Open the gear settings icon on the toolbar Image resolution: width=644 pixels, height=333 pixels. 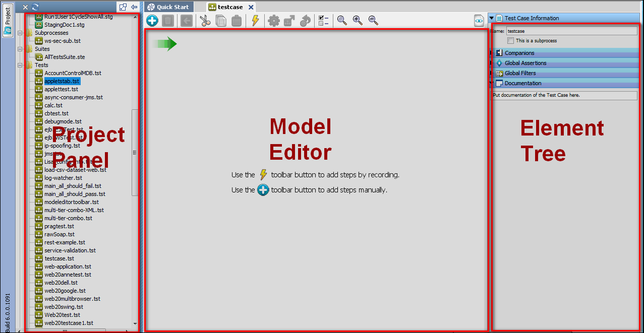coord(273,21)
